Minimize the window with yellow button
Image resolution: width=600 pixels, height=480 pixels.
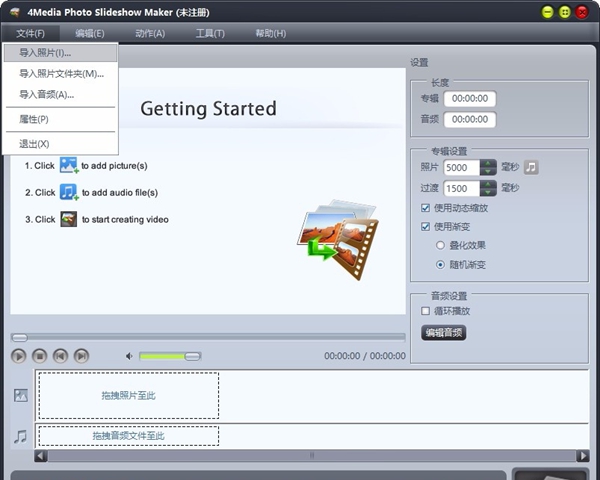[548, 12]
